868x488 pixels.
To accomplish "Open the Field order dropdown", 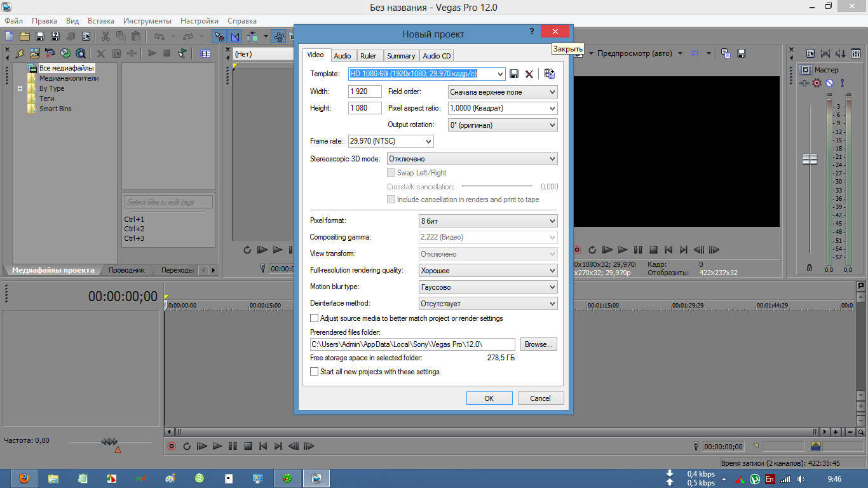I will point(552,92).
